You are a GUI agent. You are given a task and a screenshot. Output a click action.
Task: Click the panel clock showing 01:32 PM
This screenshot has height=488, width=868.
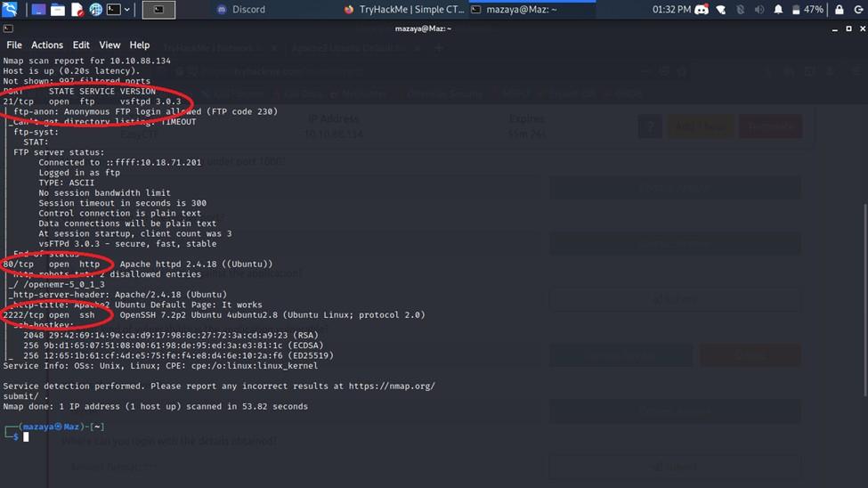[671, 10]
